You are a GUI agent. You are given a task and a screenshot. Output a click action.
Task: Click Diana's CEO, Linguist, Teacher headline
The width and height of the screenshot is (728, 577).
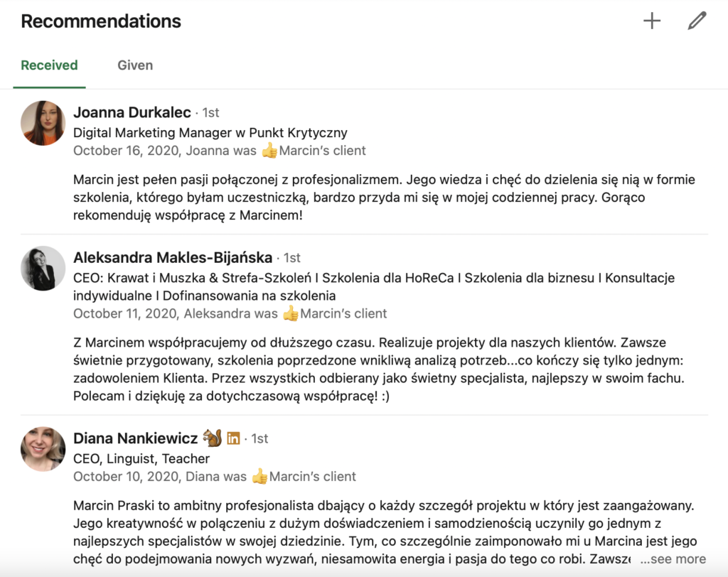[x=141, y=458]
